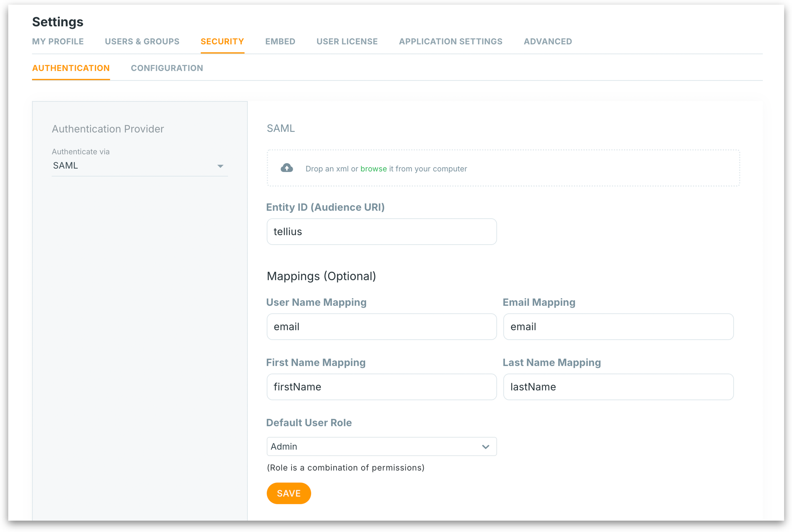Select the Security tab
This screenshot has height=532, width=792.
222,42
